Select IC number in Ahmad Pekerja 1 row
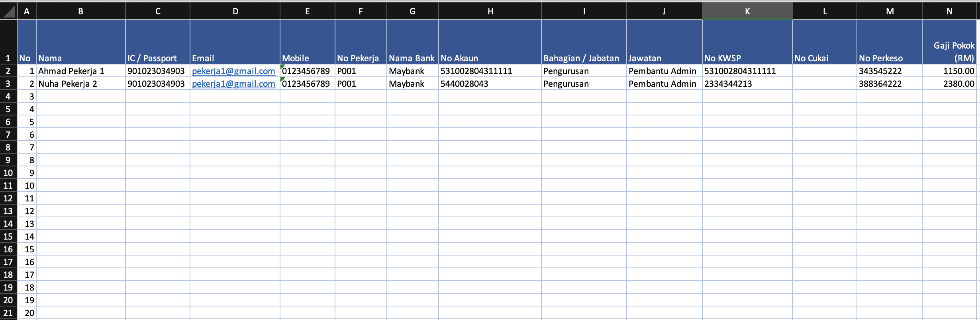The image size is (980, 320). coord(158,71)
